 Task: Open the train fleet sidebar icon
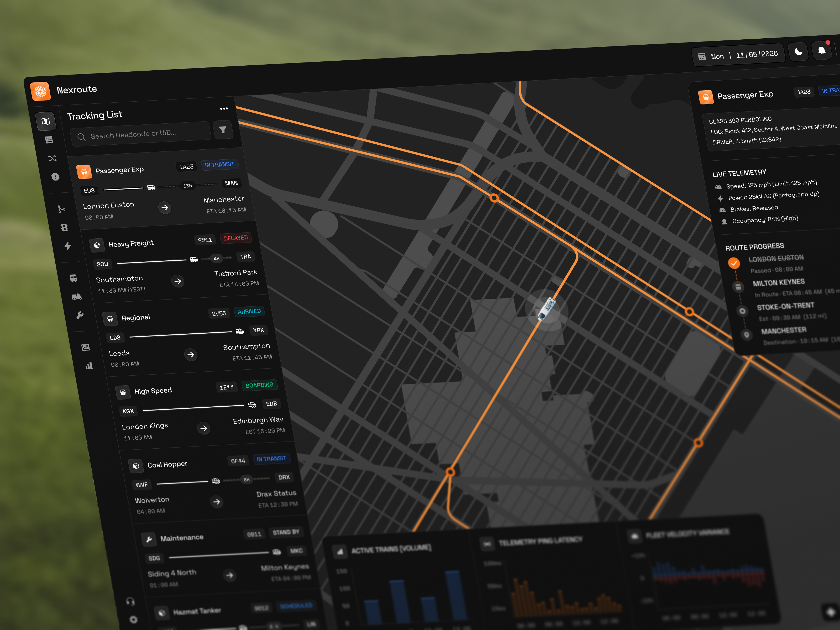point(73,278)
